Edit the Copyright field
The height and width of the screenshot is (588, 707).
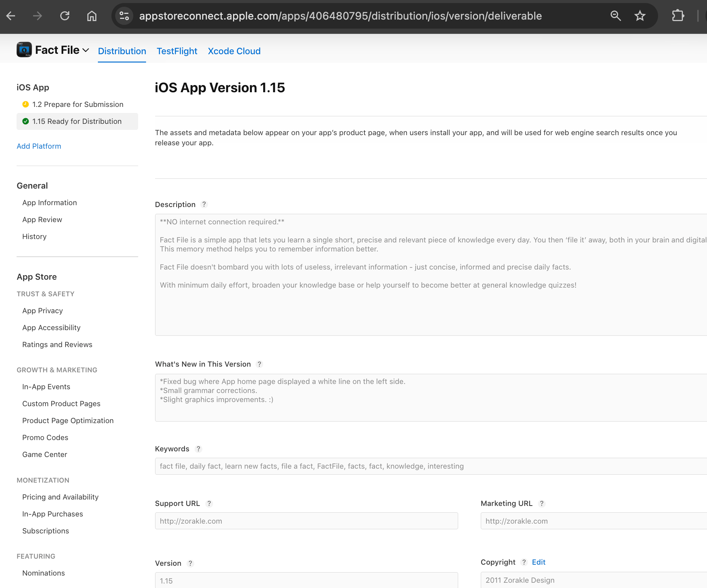pyautogui.click(x=538, y=562)
